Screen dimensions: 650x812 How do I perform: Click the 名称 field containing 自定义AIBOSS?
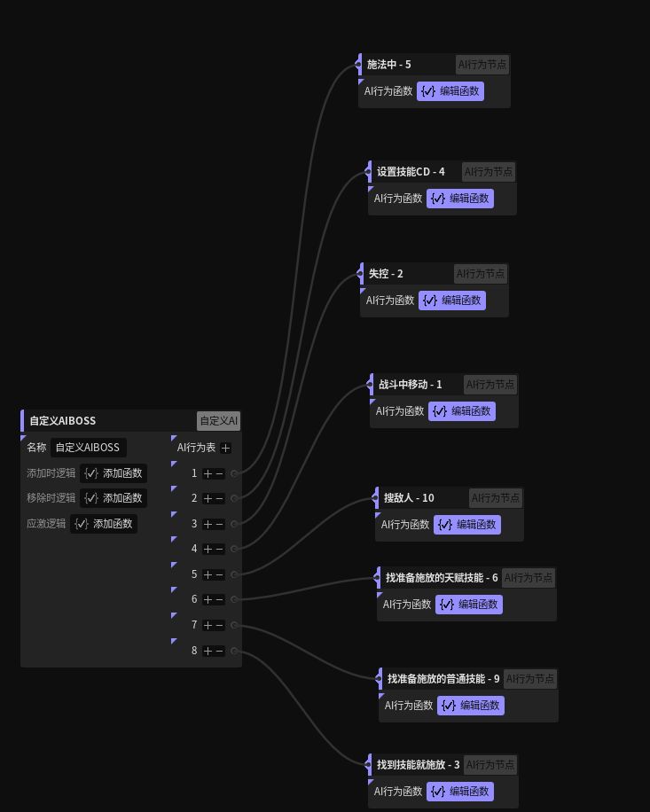click(x=88, y=448)
